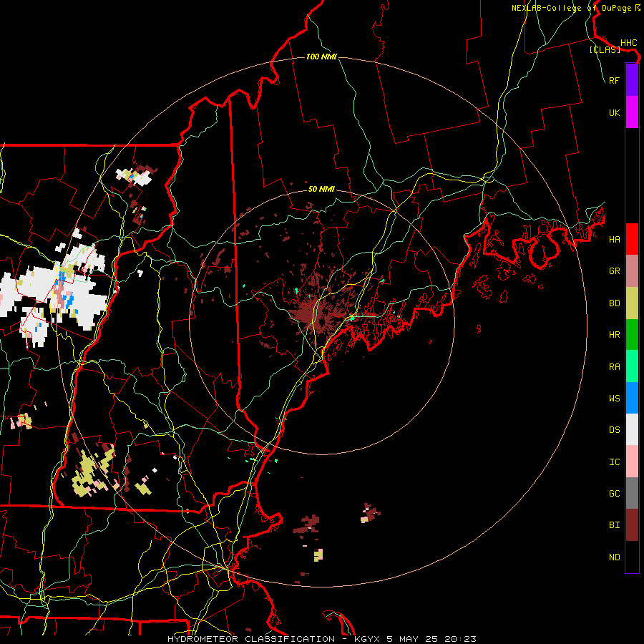Click the BI legend label
Viewport: 644px width, 644px height.
pyautogui.click(x=614, y=525)
